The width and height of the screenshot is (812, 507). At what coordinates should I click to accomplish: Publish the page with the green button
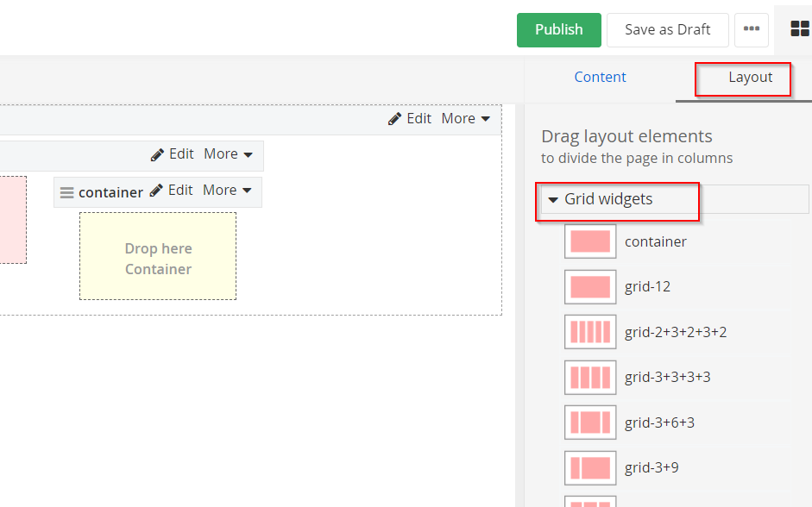coord(559,30)
